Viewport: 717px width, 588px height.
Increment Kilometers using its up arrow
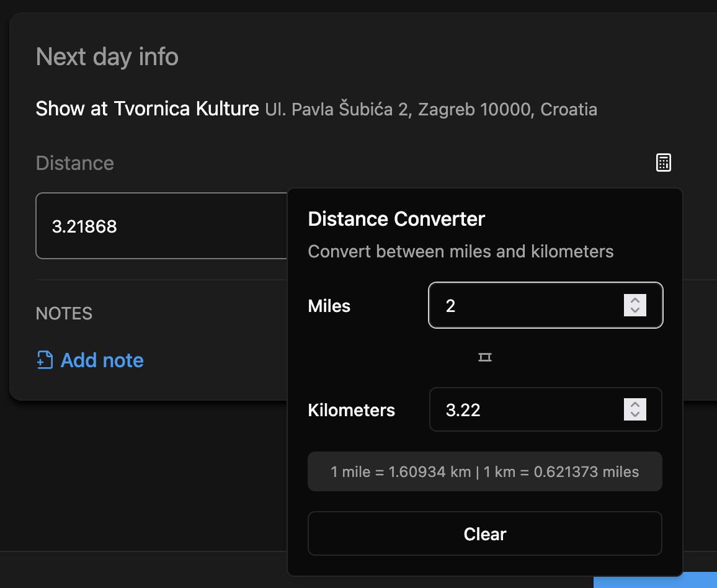point(635,405)
